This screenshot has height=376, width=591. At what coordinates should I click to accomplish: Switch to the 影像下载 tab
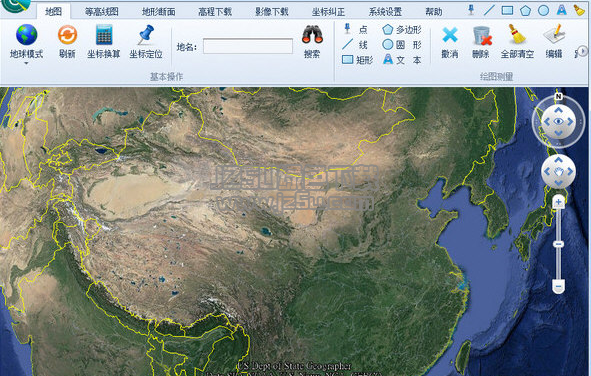(x=271, y=12)
